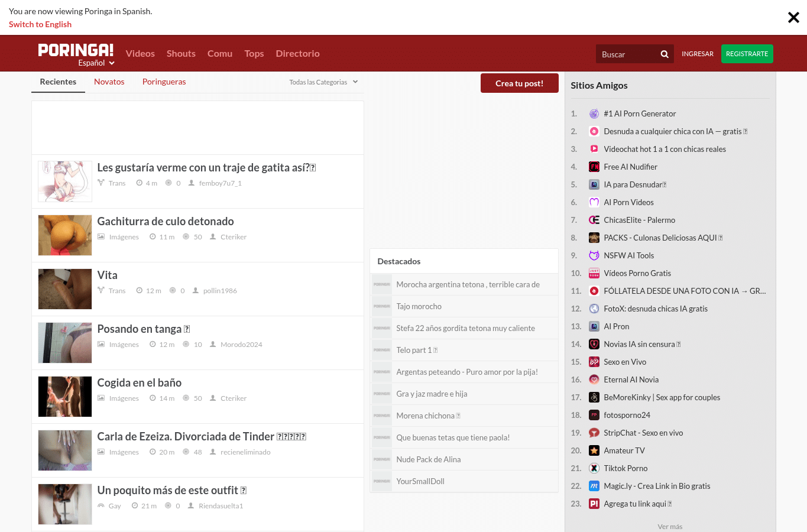The height and width of the screenshot is (532, 807).
Task: Open user Riendasuelta1's profile link
Action: [x=221, y=506]
